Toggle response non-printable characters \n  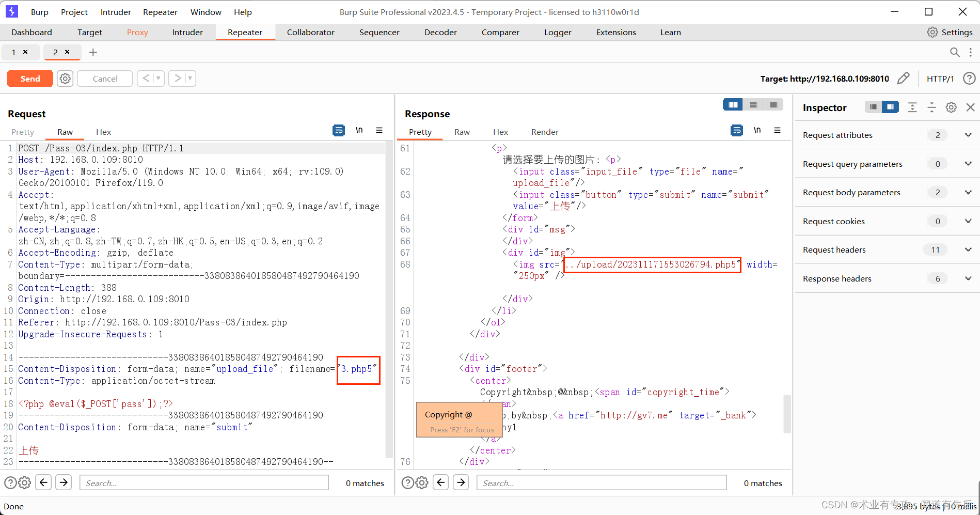coord(757,130)
